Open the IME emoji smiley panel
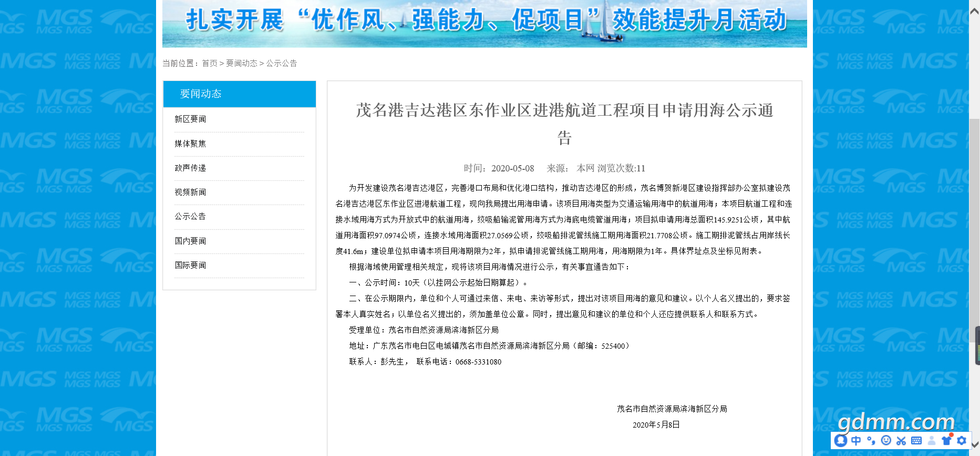The height and width of the screenshot is (456, 980). 886,441
